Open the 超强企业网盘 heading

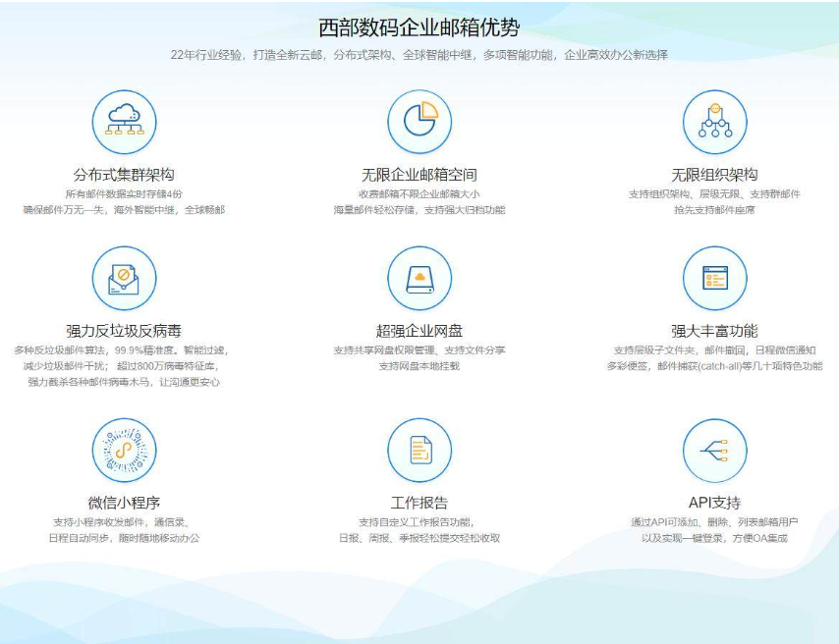coord(419,331)
